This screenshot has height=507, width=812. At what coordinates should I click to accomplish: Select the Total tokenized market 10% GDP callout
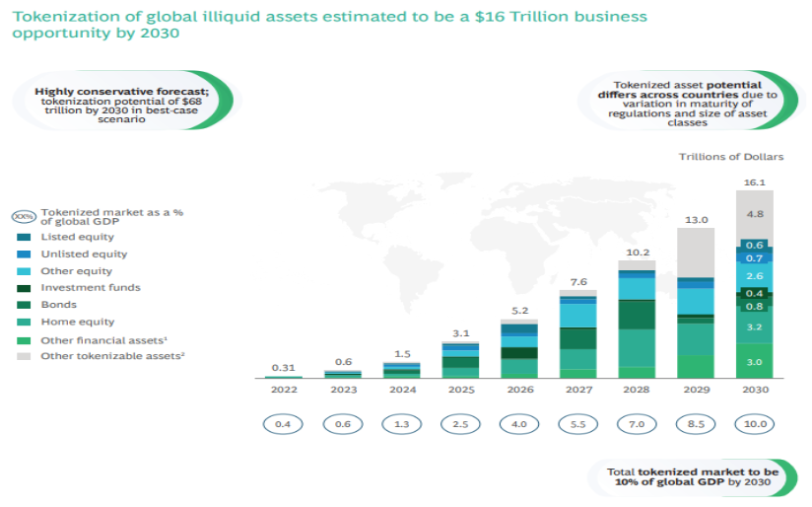693,478
